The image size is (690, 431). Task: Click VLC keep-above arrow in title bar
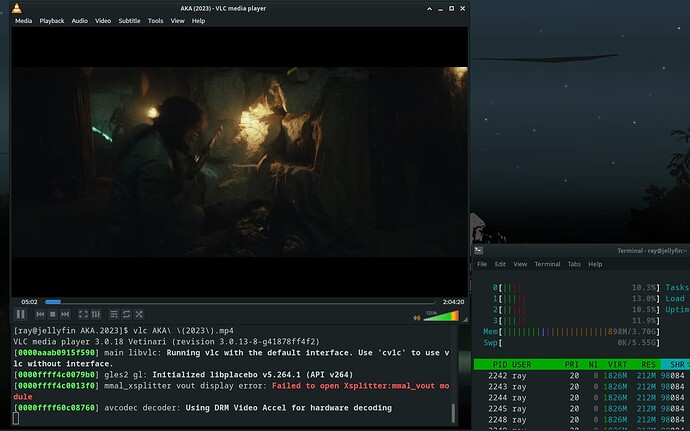point(429,8)
